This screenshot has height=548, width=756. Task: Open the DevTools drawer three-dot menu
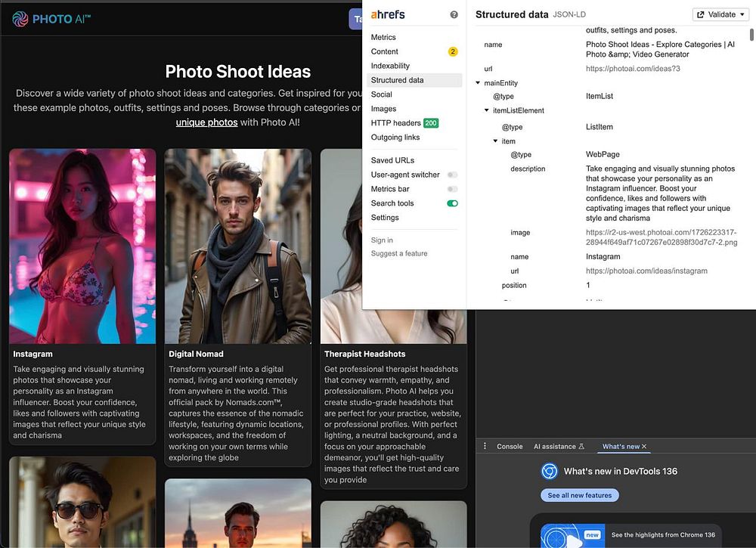[485, 447]
